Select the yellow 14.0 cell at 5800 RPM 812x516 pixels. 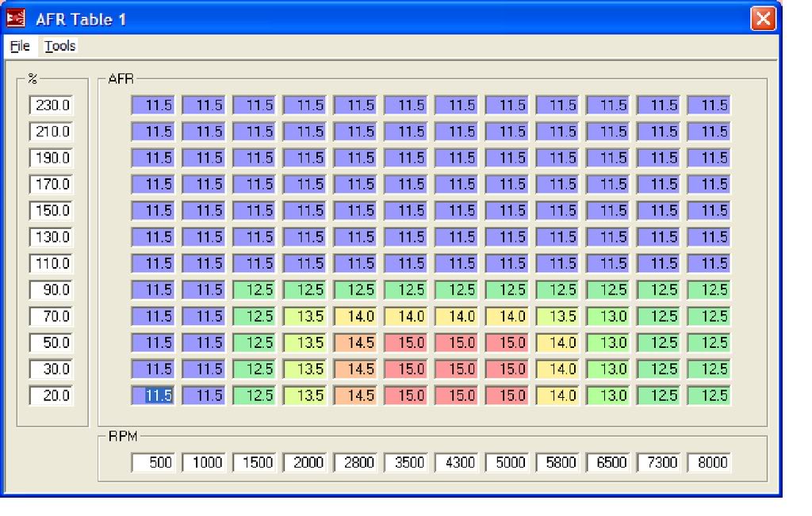557,342
